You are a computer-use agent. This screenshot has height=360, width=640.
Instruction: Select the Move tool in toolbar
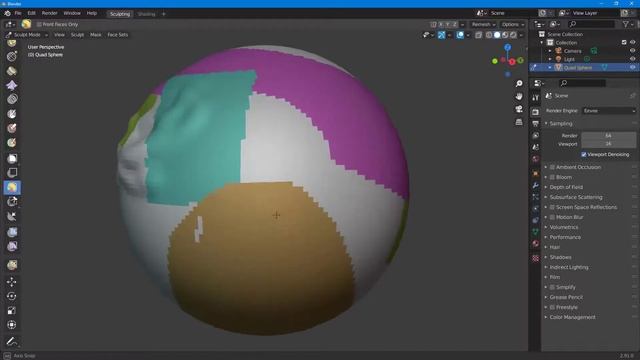pyautogui.click(x=12, y=282)
